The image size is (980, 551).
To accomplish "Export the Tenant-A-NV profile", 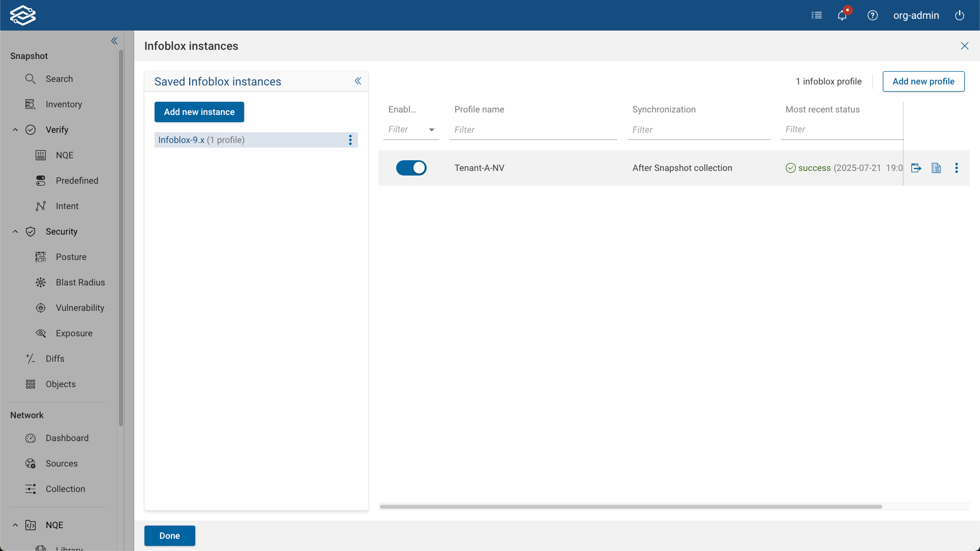I will [x=916, y=168].
